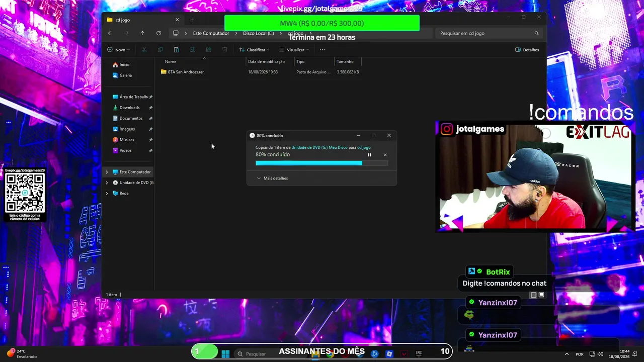Click the Copy icon in toolbar

pos(160,50)
